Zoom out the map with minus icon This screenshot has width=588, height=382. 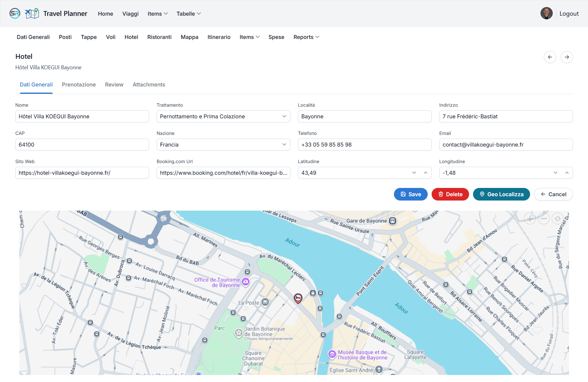pyautogui.click(x=544, y=219)
